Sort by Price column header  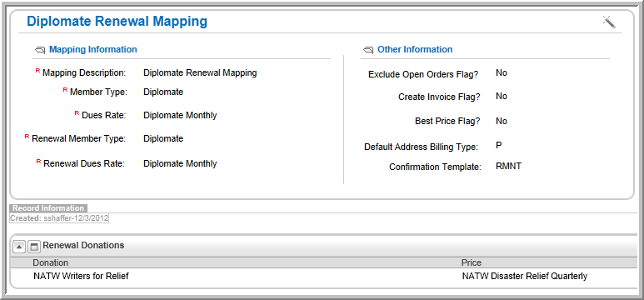coord(471,262)
